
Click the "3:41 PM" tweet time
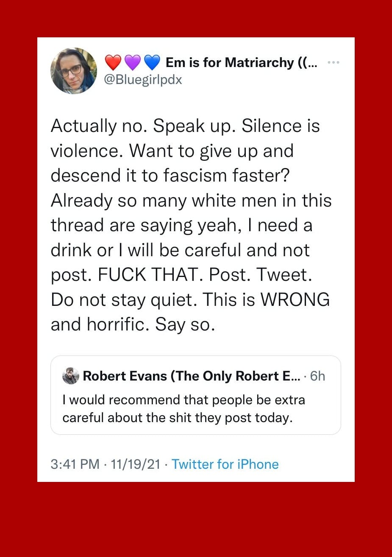pos(75,464)
